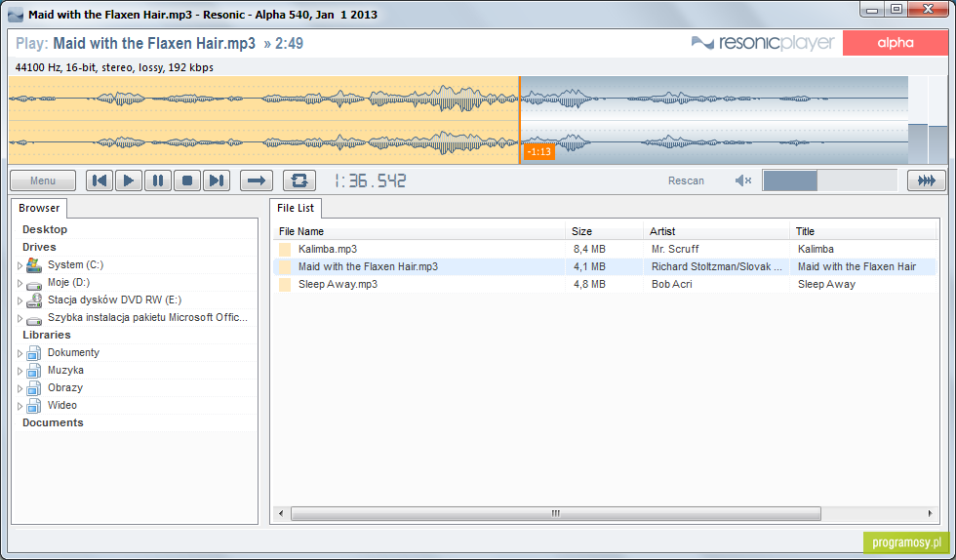Expand the Obrazy library
The width and height of the screenshot is (956, 560).
click(x=20, y=388)
